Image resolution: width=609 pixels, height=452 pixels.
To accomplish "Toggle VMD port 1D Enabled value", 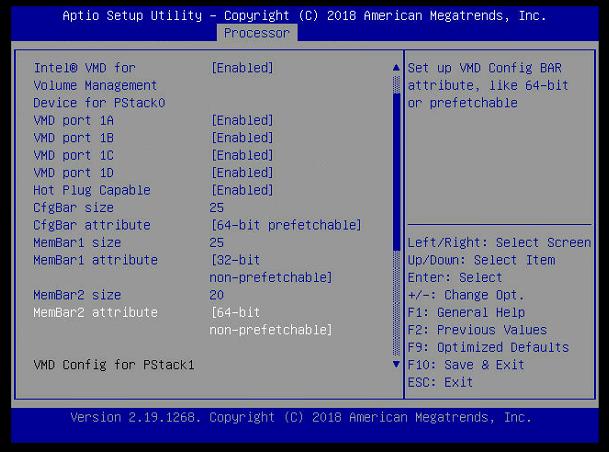I will (x=242, y=173).
